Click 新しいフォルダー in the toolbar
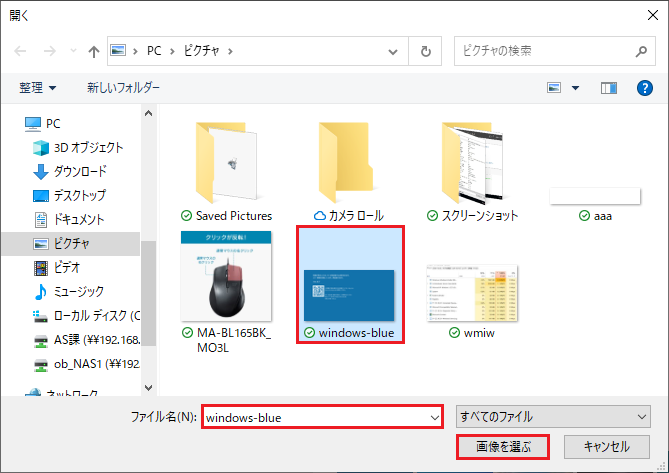Image resolution: width=669 pixels, height=473 pixels. coord(123,89)
